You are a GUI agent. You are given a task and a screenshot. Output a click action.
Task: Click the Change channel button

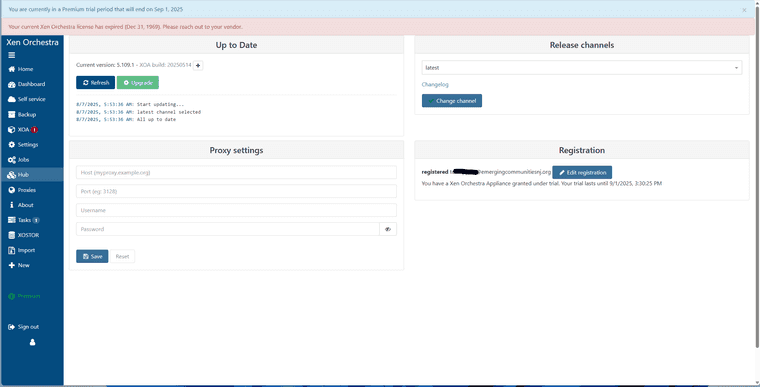tap(452, 101)
